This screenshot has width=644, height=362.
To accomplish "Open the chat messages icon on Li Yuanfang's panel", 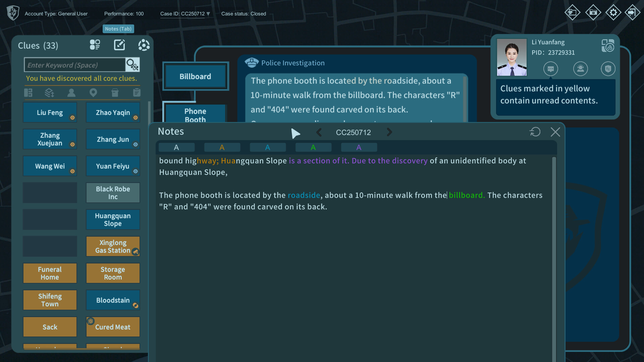I will pyautogui.click(x=551, y=69).
